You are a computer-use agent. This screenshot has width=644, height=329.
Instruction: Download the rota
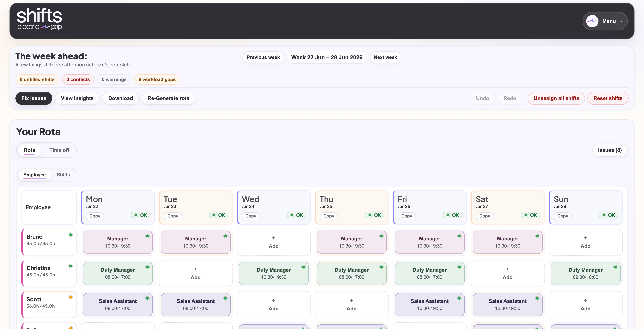tap(120, 98)
